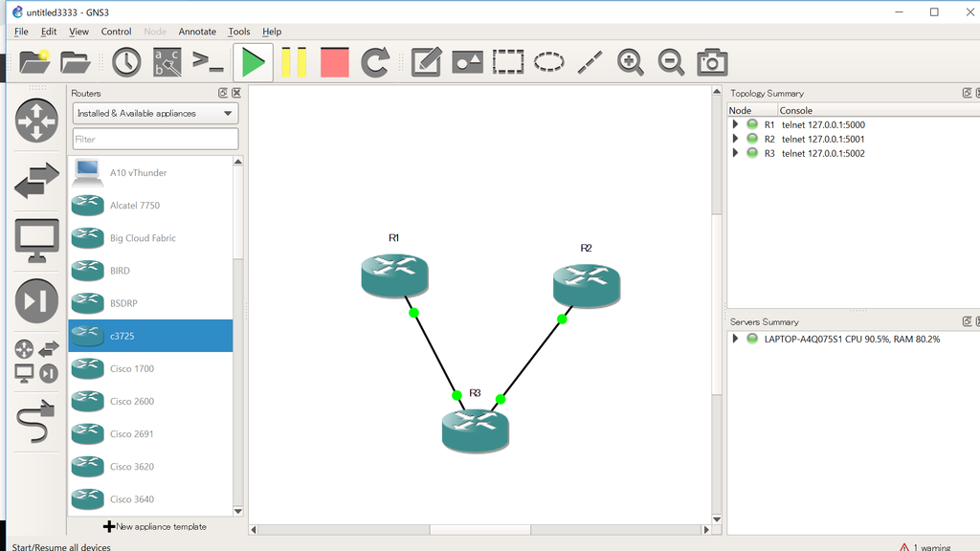Expand R3 node in Topology Summary
The width and height of the screenshot is (980, 551).
(x=736, y=153)
